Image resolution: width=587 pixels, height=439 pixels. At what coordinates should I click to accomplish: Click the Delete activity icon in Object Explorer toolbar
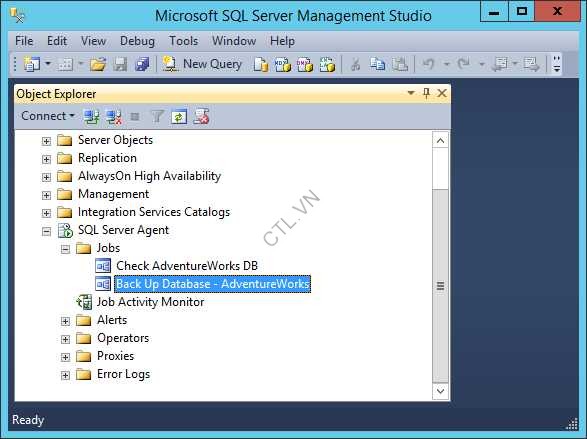coord(201,117)
